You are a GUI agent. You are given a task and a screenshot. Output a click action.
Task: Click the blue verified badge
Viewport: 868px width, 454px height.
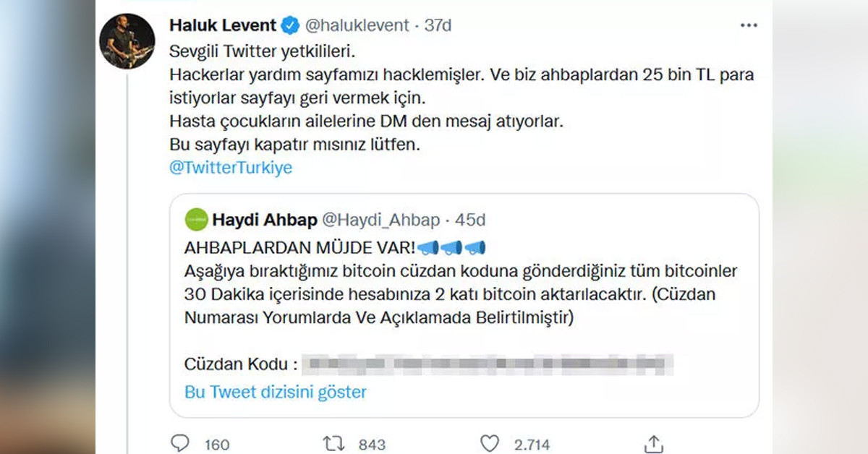coord(290,25)
